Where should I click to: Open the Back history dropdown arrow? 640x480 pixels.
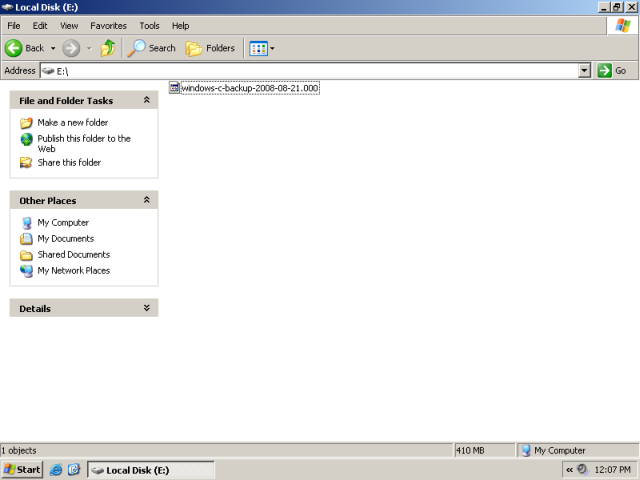coord(53,48)
